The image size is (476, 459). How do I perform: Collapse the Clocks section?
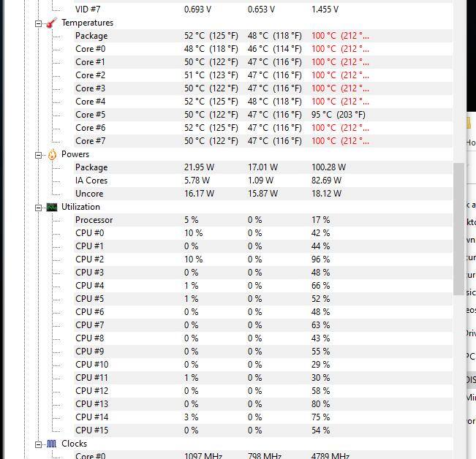click(x=39, y=444)
